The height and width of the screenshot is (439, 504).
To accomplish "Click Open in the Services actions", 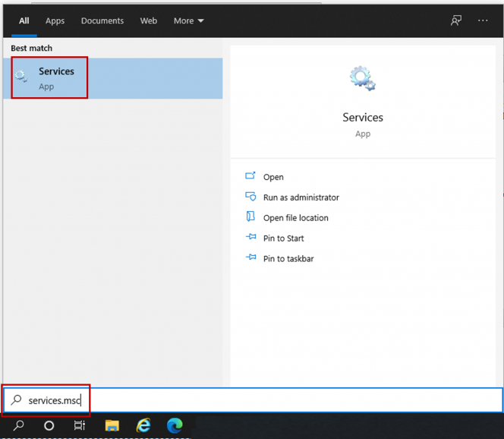I will (x=273, y=177).
